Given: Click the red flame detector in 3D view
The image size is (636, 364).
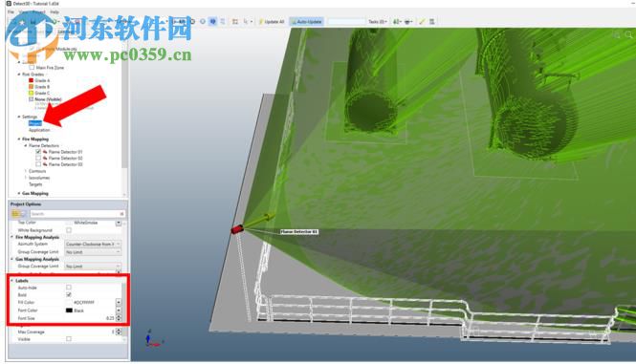Looking at the screenshot, I should 237,229.
